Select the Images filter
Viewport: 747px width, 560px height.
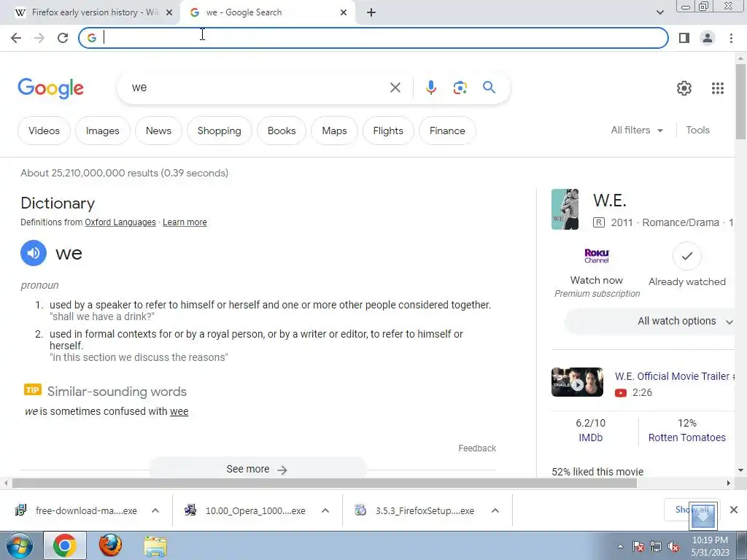[102, 131]
